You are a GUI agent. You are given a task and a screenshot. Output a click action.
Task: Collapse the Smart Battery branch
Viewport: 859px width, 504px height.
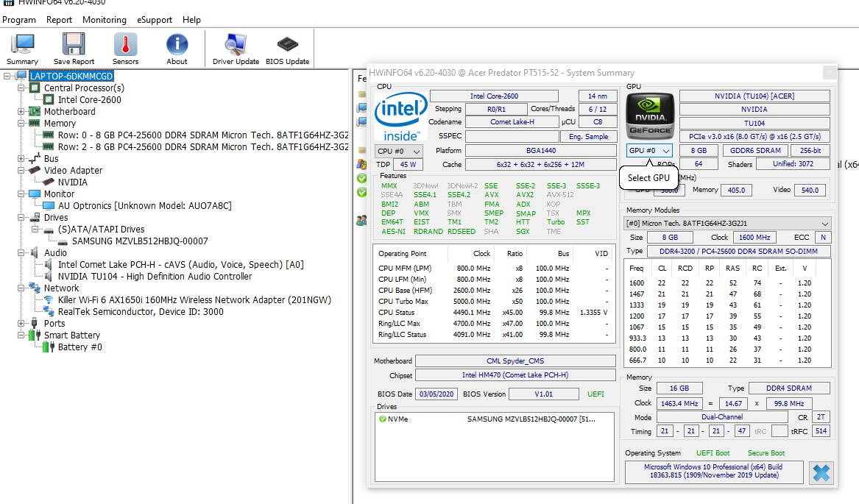pos(21,335)
